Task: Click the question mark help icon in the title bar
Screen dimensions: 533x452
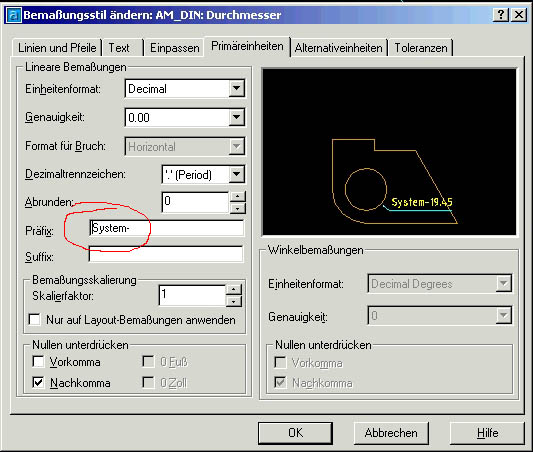Action: [x=501, y=15]
